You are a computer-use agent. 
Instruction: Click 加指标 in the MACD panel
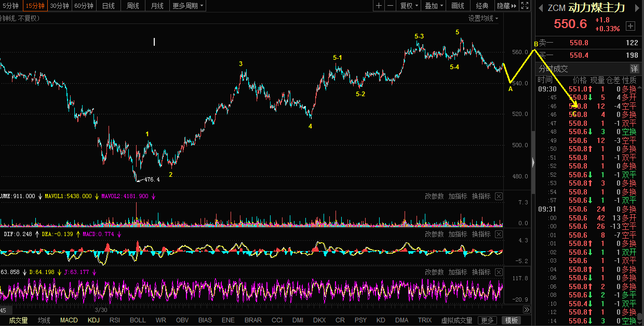tap(458, 234)
